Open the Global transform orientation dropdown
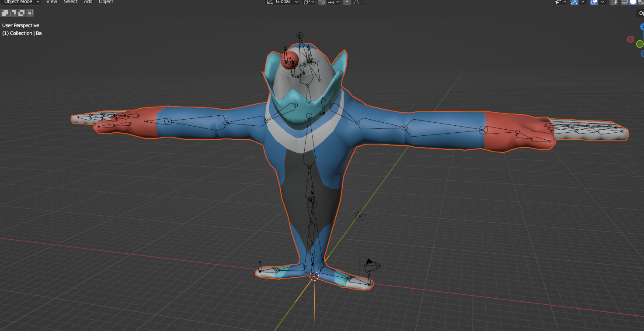The image size is (644, 331). coord(282,2)
